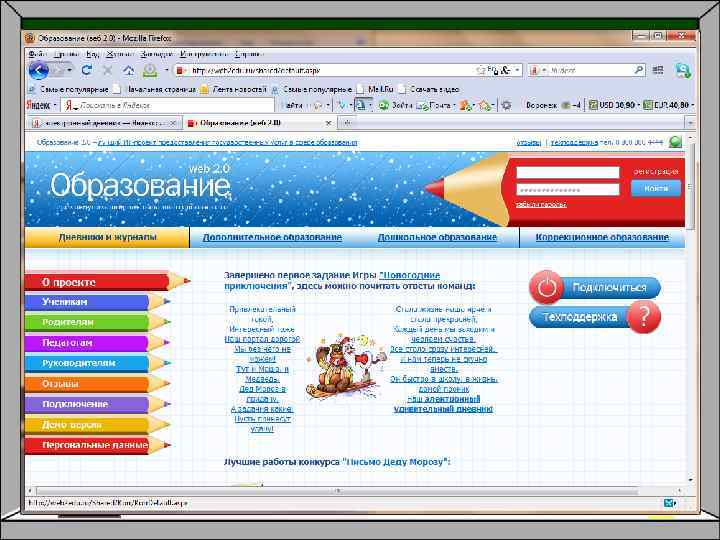Click the Ученикам pencil menu item
Image resolution: width=720 pixels, height=540 pixels.
[x=98, y=302]
